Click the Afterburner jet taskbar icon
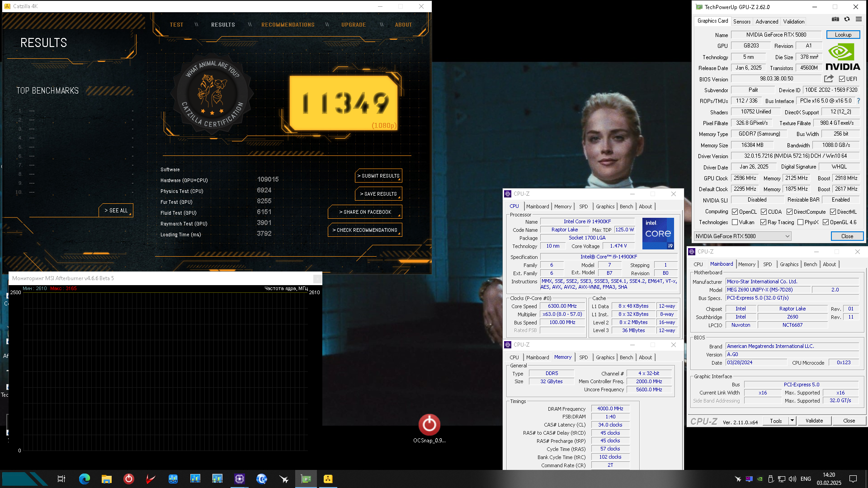The image size is (868, 488). pyautogui.click(x=284, y=479)
